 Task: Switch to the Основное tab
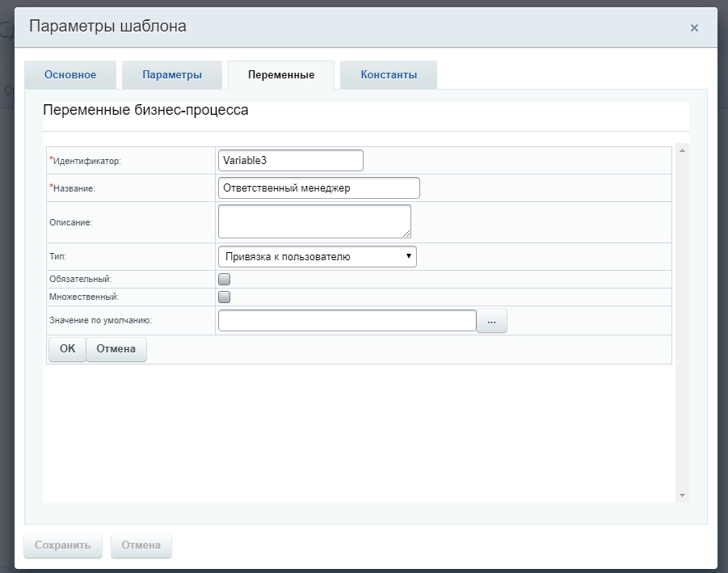pyautogui.click(x=70, y=75)
